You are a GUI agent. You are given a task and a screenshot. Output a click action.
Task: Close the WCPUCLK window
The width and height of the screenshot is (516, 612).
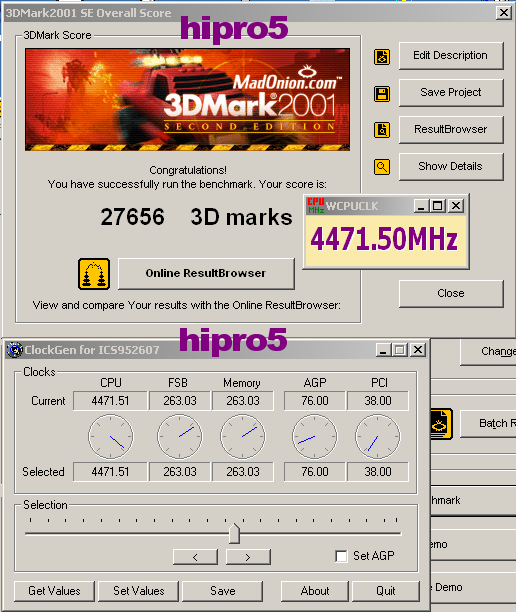[x=456, y=206]
